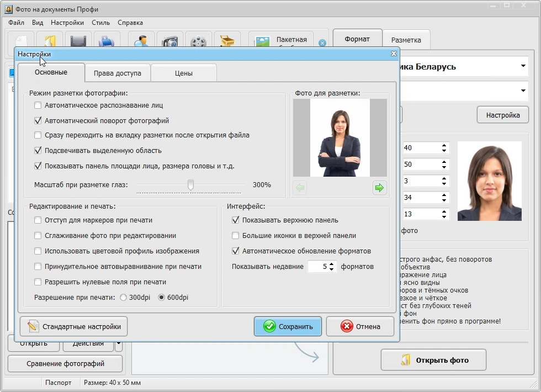Viewport: 541px width, 392px height.
Task: Close the Настройки dialog with X
Action: [x=394, y=54]
